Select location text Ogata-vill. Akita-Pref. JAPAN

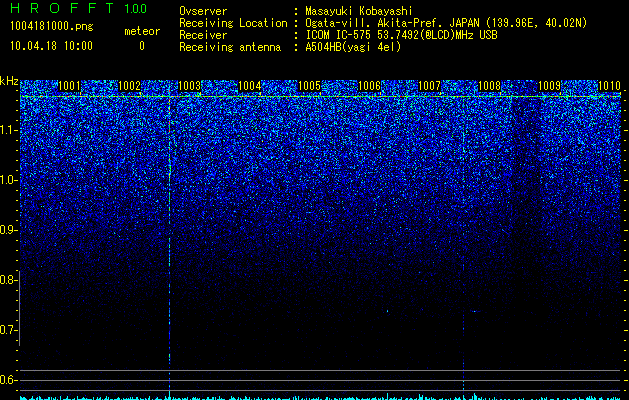coord(392,23)
